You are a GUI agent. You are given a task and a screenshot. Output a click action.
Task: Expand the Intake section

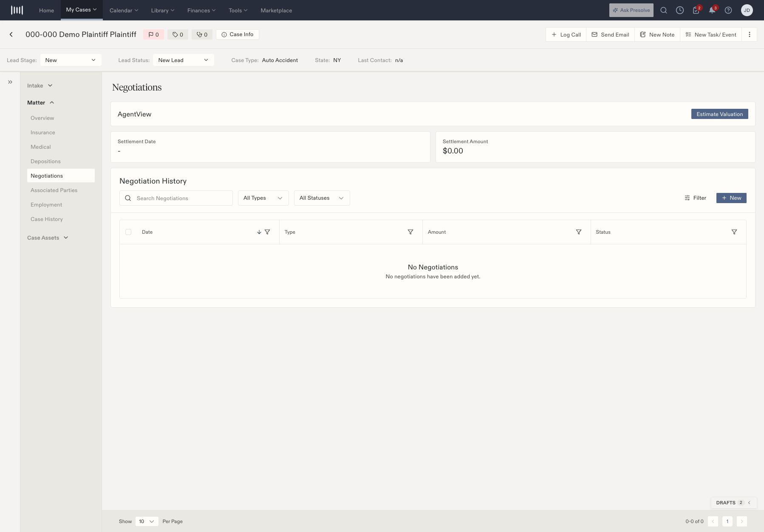click(40, 86)
